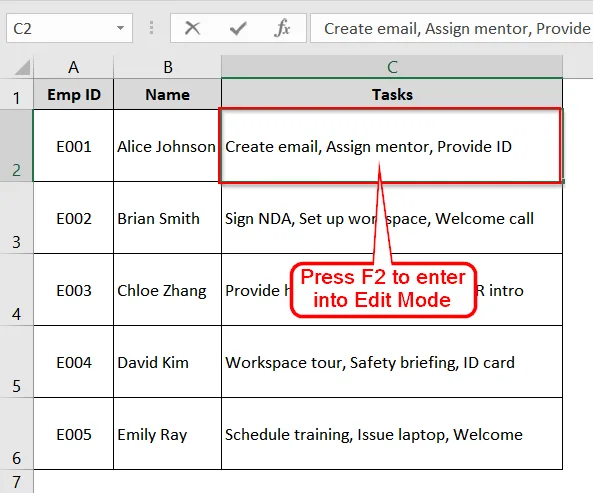Select cell E001
This screenshot has width=593, height=493.
click(73, 146)
